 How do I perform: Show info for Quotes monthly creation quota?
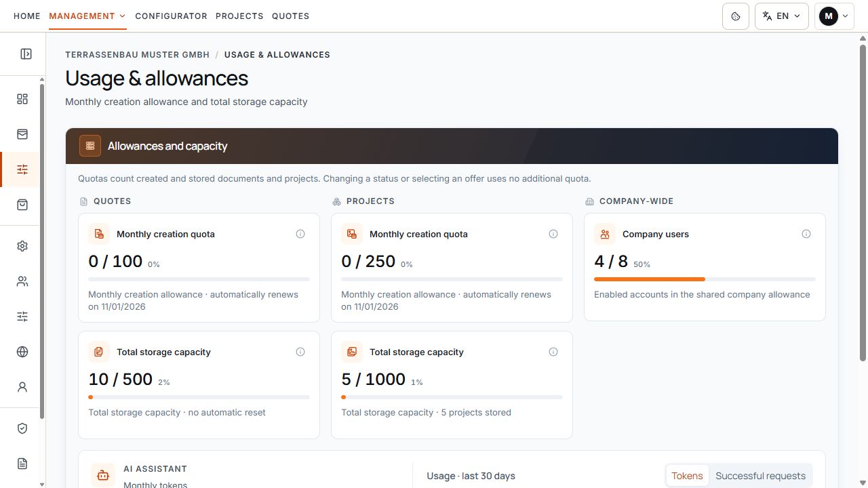[300, 234]
